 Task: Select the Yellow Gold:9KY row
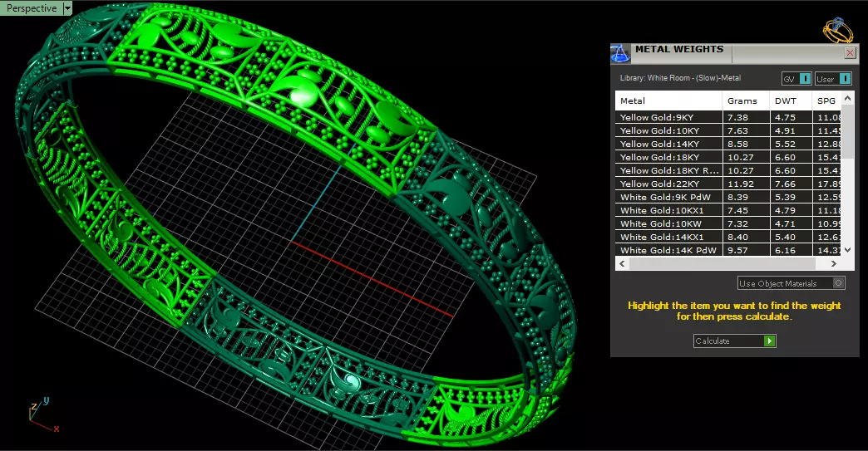click(x=728, y=117)
